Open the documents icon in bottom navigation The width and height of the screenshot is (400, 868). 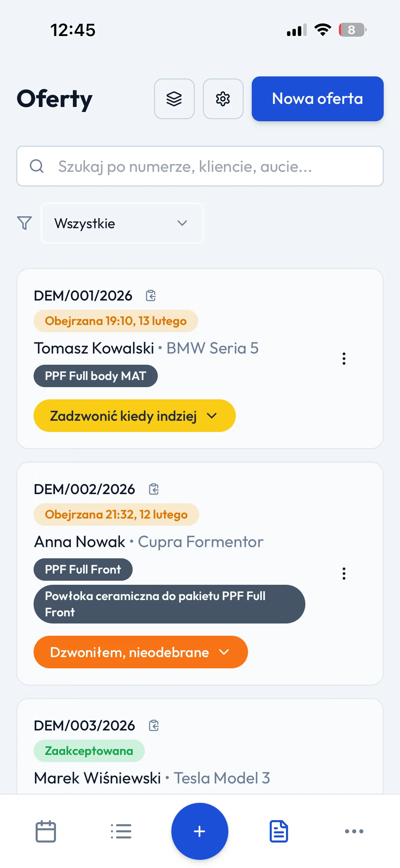point(279,831)
